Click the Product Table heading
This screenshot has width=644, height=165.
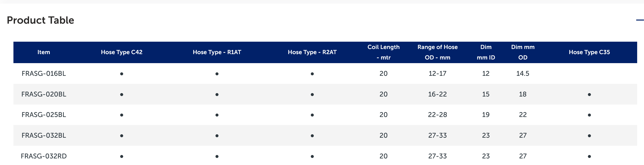click(41, 20)
